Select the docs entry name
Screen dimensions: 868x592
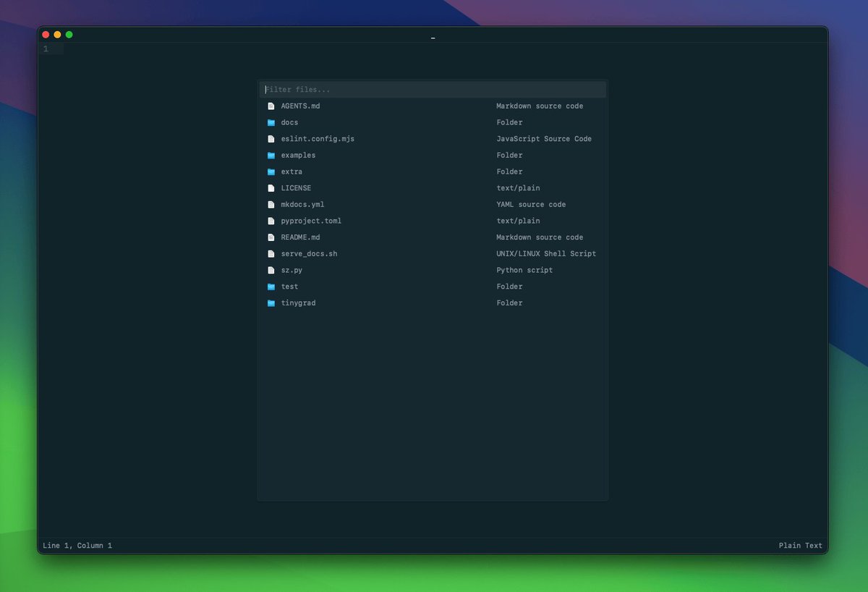coord(289,123)
